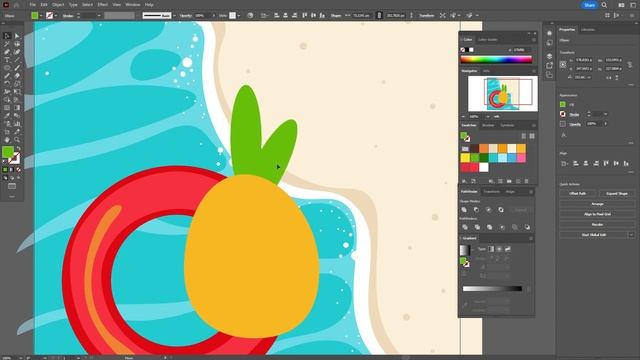
Task: Click the vertical align top icon in Properties
Action: point(606,163)
